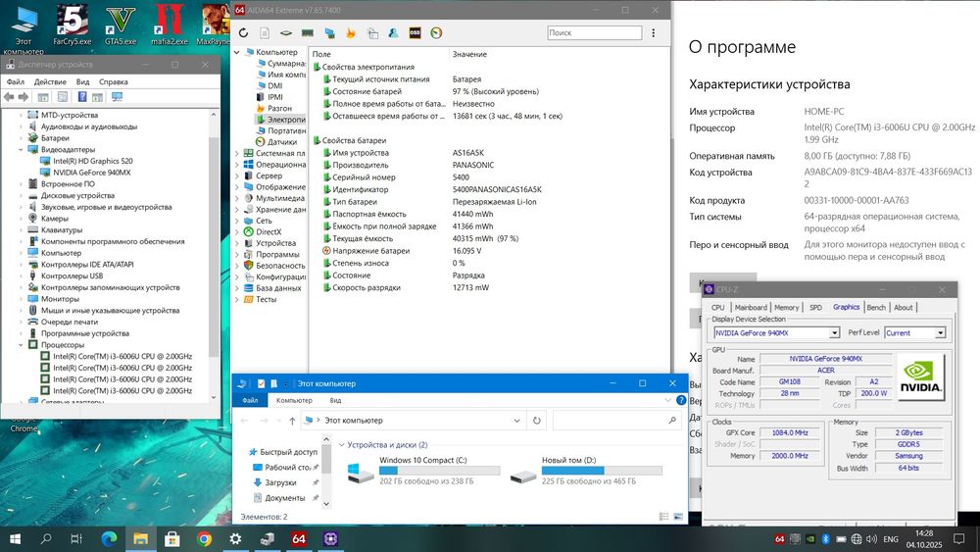Expand the Системная плата node in AIDA64
Screen dimensions: 980x552
point(237,153)
